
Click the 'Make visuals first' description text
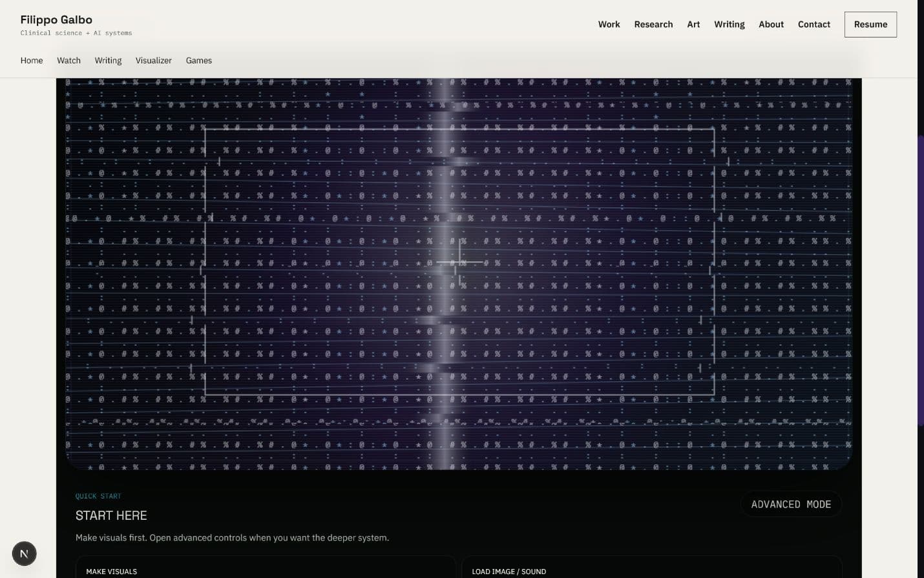232,537
